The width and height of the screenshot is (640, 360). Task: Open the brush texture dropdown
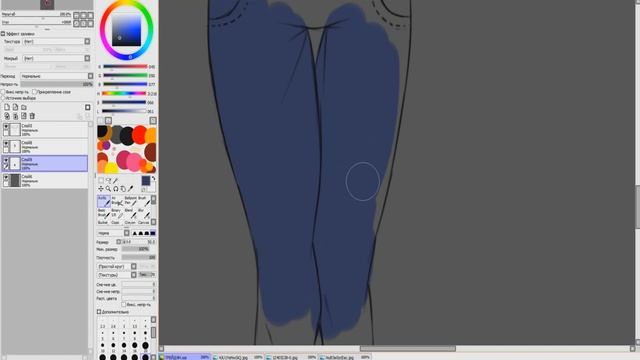pyautogui.click(x=133, y=275)
